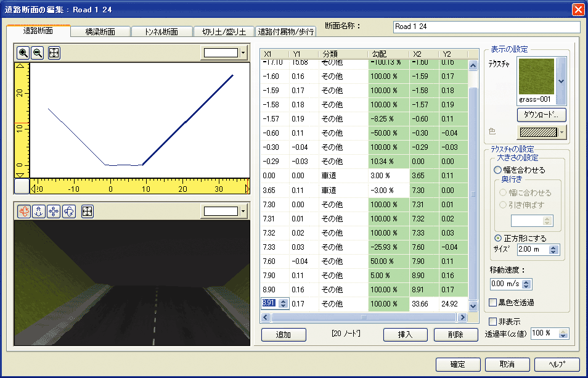The height and width of the screenshot is (378, 588).
Task: Click the left triangle on the horizontal ruler
Action: (33, 189)
